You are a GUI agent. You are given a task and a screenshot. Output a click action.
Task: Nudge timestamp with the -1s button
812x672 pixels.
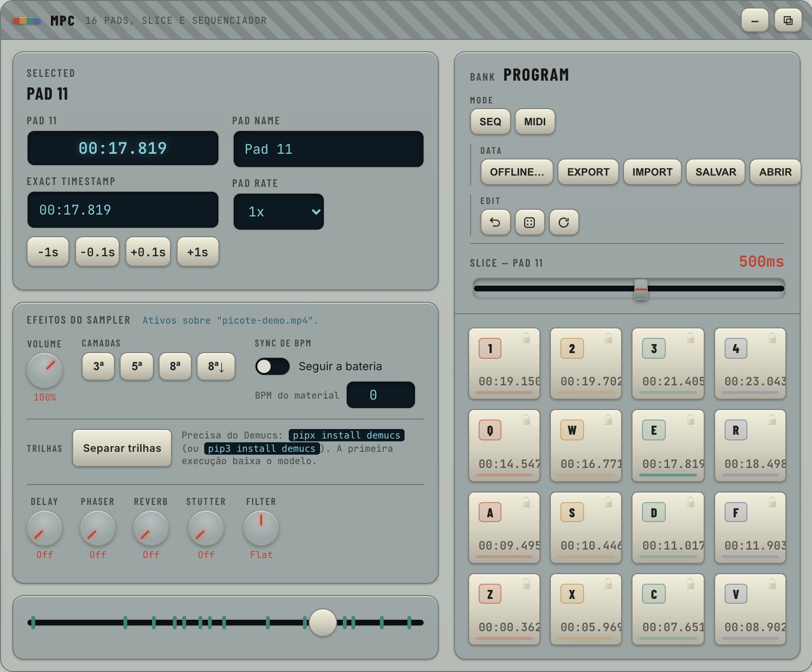coord(48,252)
